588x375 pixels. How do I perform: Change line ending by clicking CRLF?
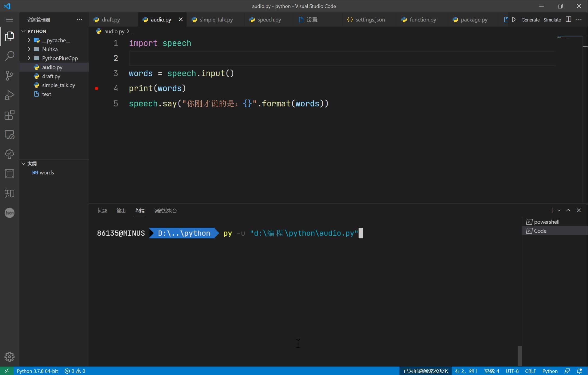[530, 371]
